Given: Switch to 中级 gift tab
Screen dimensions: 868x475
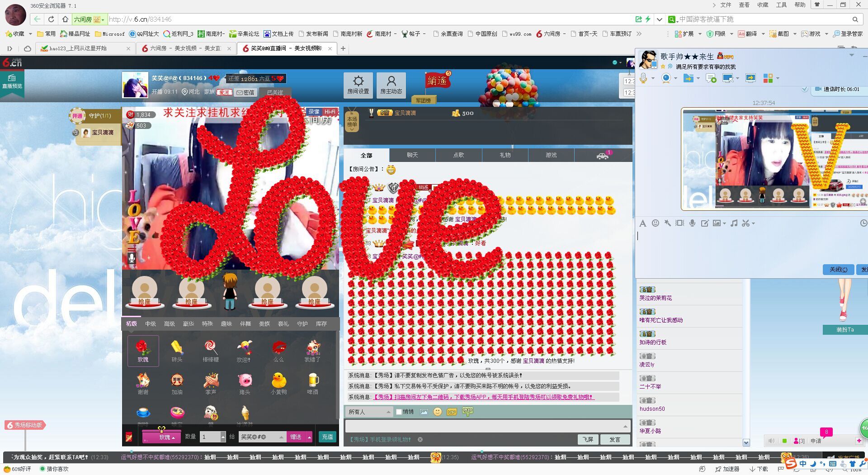Looking at the screenshot, I should click(151, 323).
